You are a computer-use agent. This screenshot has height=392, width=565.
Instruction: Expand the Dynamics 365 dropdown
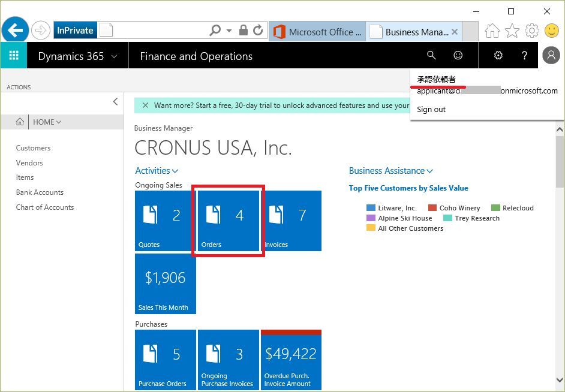point(78,56)
